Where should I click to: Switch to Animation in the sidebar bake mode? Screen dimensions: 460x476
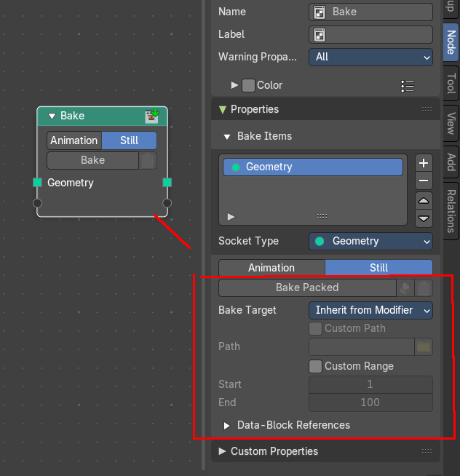271,267
